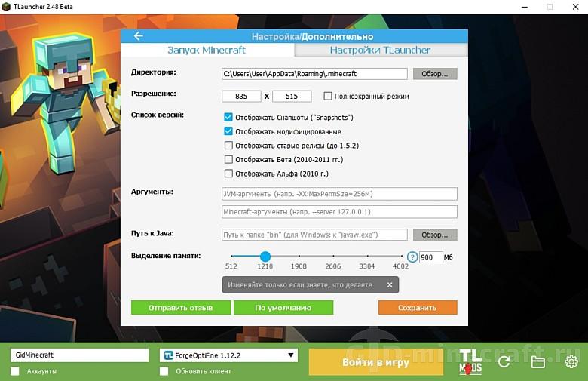Toggle Обновить клиент checkbox
Viewport: 588px width, 381px height.
[x=164, y=371]
